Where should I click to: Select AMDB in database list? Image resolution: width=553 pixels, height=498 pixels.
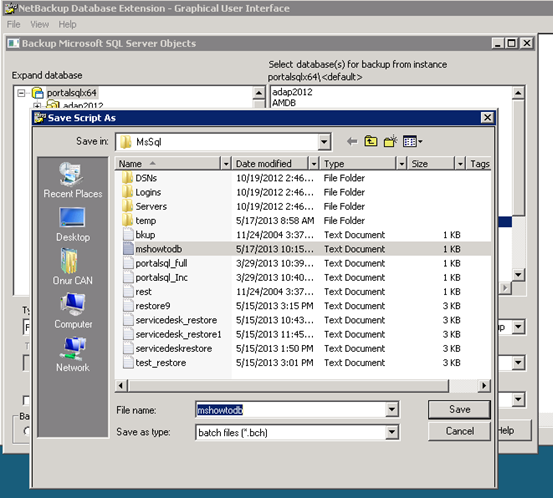[284, 103]
